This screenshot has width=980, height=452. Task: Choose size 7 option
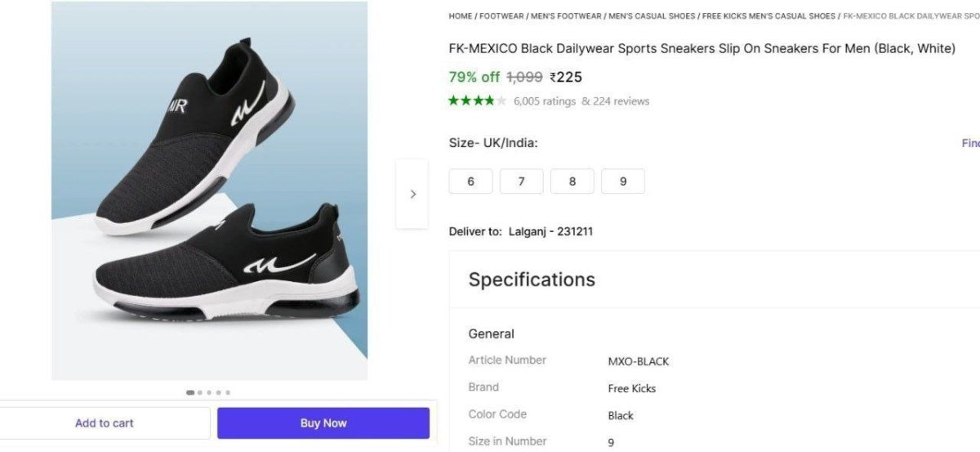[521, 181]
